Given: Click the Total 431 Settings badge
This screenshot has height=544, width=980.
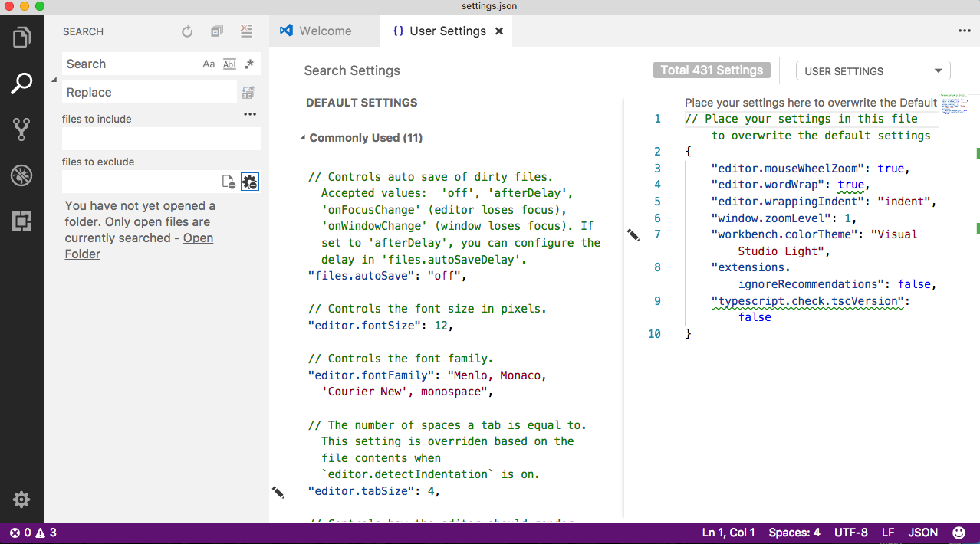Looking at the screenshot, I should click(x=712, y=70).
